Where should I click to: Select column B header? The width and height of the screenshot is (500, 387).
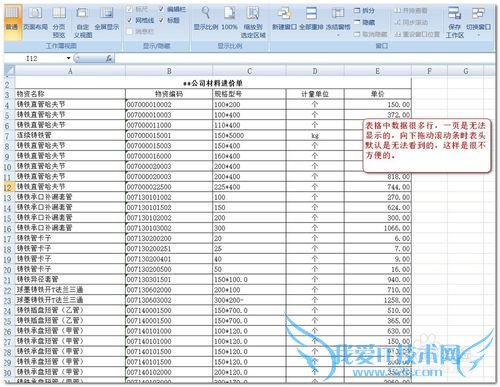pos(169,71)
